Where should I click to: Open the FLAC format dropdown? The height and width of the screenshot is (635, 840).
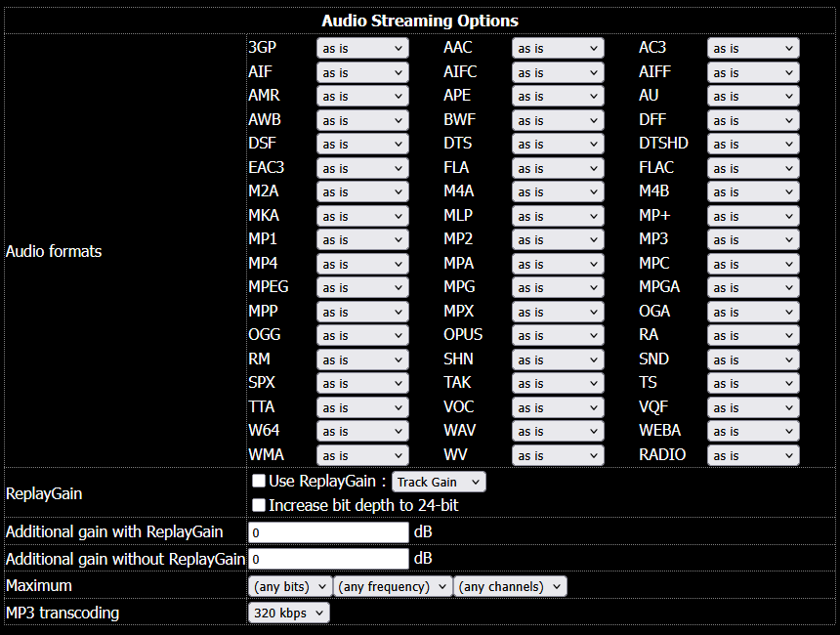753,168
